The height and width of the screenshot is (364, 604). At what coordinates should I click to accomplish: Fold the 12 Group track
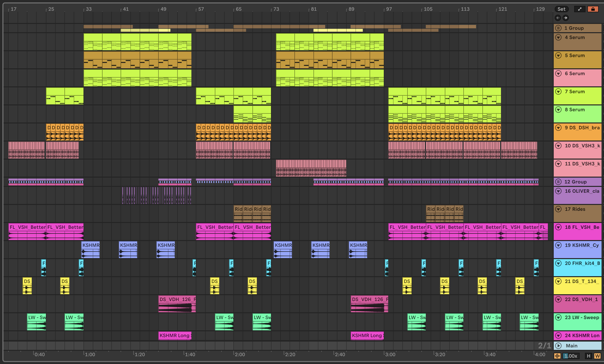(x=558, y=182)
